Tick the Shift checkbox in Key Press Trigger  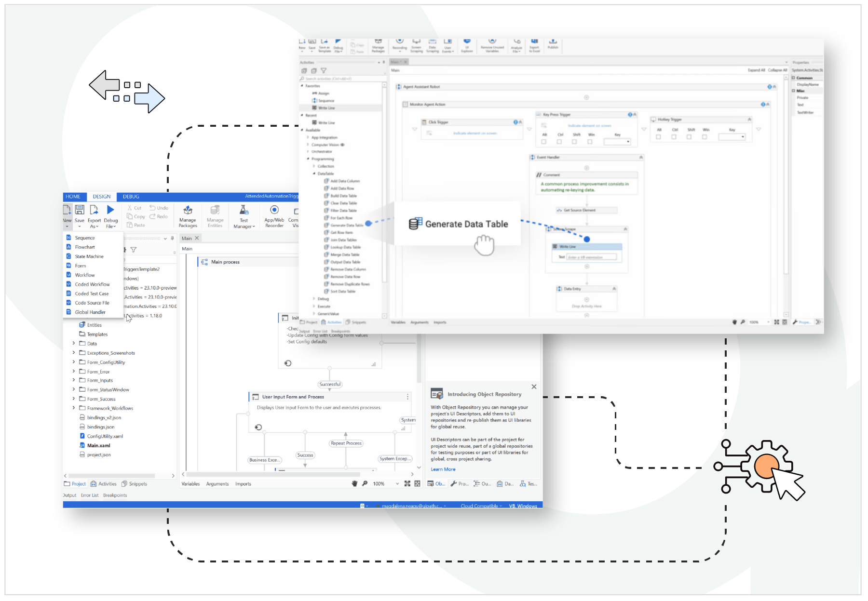[574, 142]
